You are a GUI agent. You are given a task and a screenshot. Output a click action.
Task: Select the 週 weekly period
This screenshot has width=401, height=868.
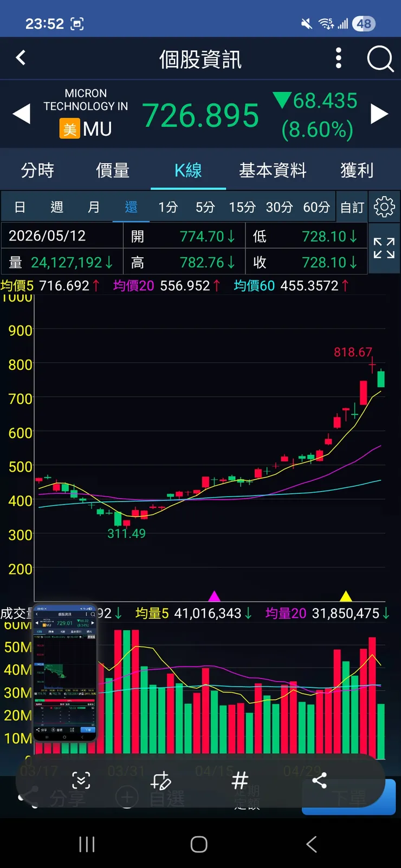click(57, 207)
